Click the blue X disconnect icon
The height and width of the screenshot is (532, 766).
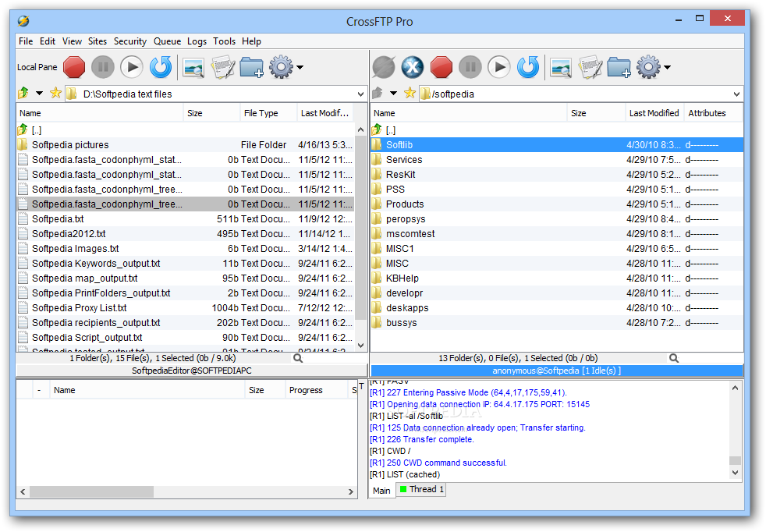click(x=413, y=67)
